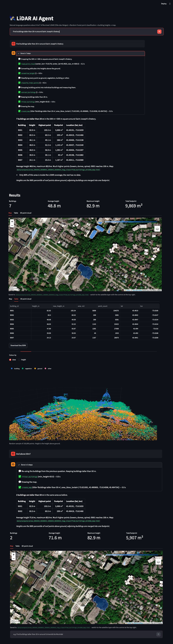Image resolution: width=173 pixels, height=644 pixels.
Task: Click the 104370 point_count cell
Action: click(108, 311)
